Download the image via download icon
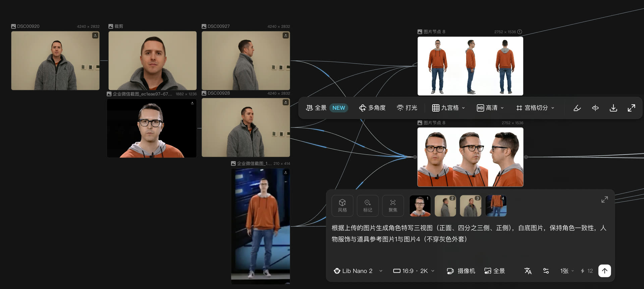The height and width of the screenshot is (289, 644). click(x=613, y=108)
